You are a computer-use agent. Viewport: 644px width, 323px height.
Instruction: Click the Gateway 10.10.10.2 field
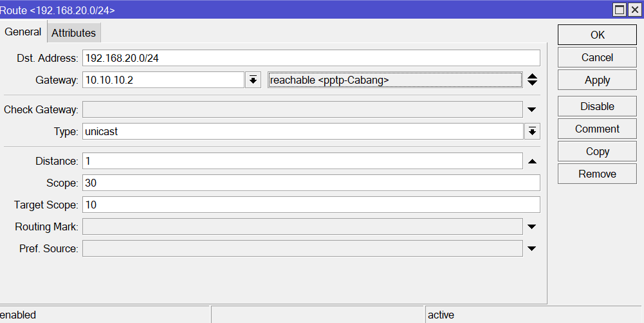tap(163, 80)
